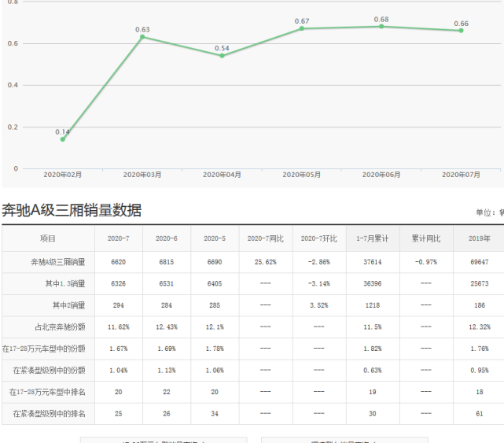This screenshot has width=504, height=443.
Task: Click the rank 19 cell
Action: click(x=373, y=392)
